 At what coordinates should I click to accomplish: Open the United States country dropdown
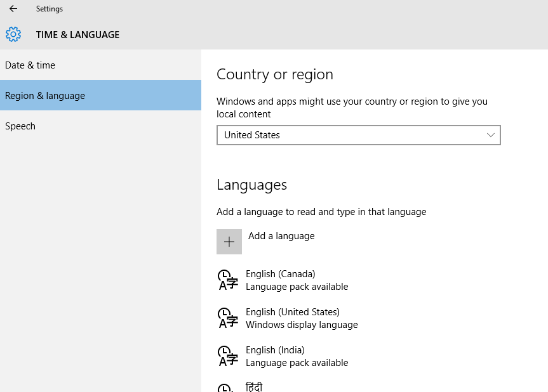point(359,135)
